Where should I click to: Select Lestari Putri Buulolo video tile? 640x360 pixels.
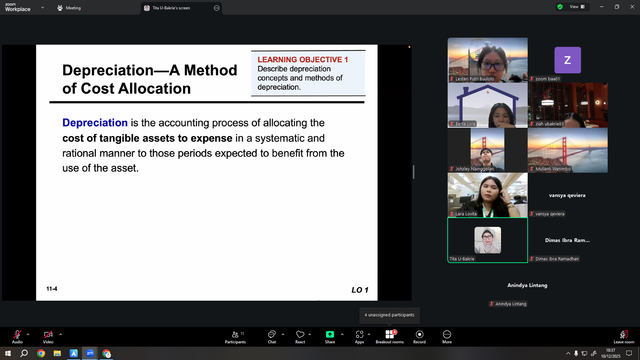click(487, 60)
